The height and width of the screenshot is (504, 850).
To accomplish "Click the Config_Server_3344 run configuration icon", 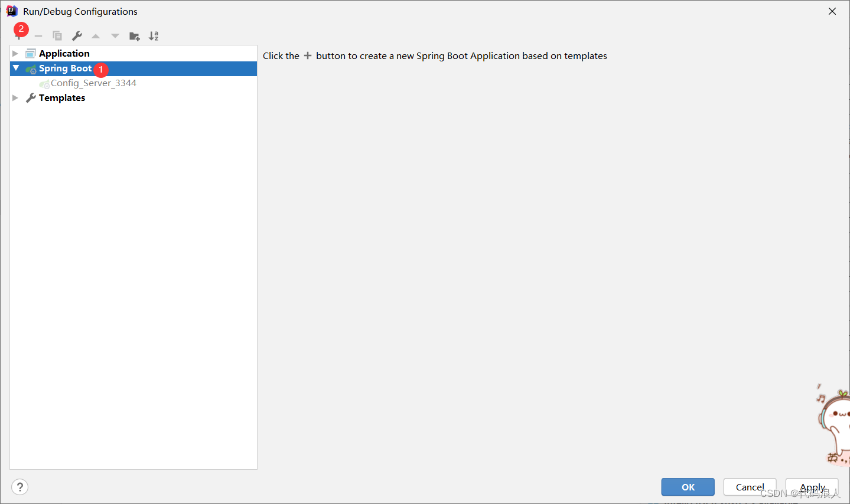I will (x=44, y=84).
